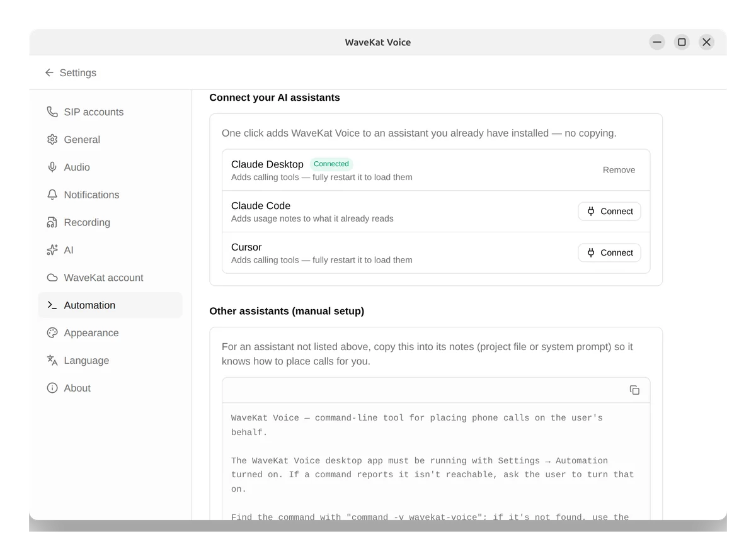Click the terminal prompt icon beside Automation
Screen dimensions: 756x549
click(52, 305)
